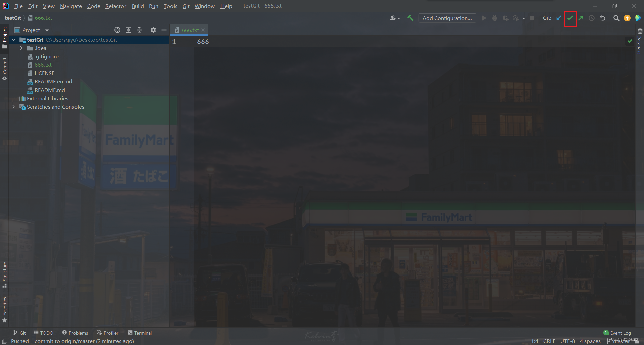Screen dimensions: 644x345
Task: Open the Git tool window at bottom
Action: pyautogui.click(x=19, y=333)
